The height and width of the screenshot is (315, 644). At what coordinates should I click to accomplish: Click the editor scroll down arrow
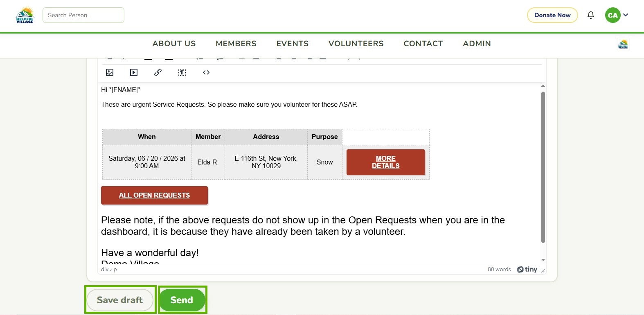coord(543,260)
